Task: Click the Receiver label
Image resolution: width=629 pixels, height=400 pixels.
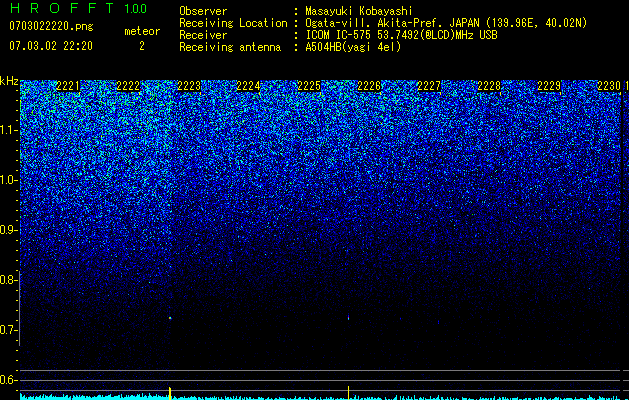Action: click(203, 35)
